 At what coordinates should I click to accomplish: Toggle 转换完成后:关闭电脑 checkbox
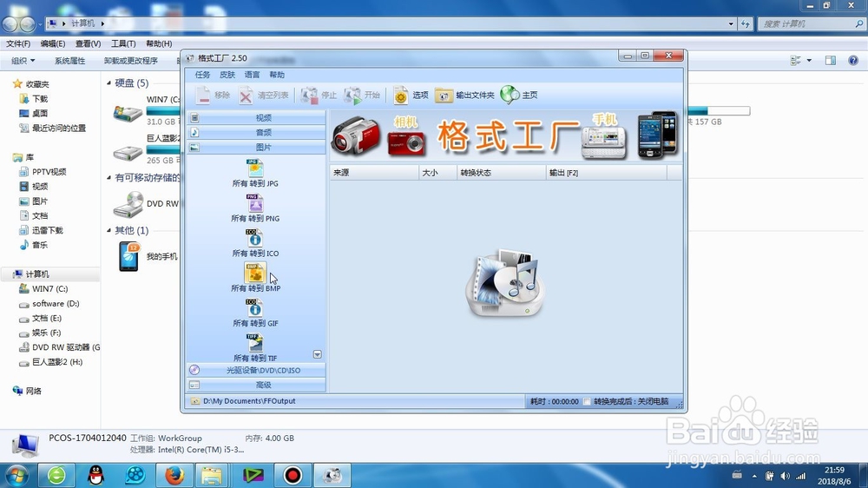pos(587,401)
